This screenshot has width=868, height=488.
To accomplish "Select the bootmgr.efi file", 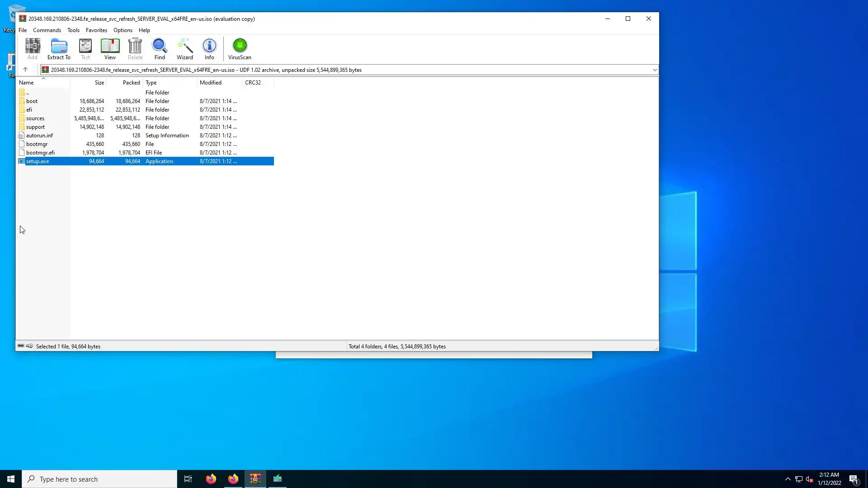I will point(40,153).
